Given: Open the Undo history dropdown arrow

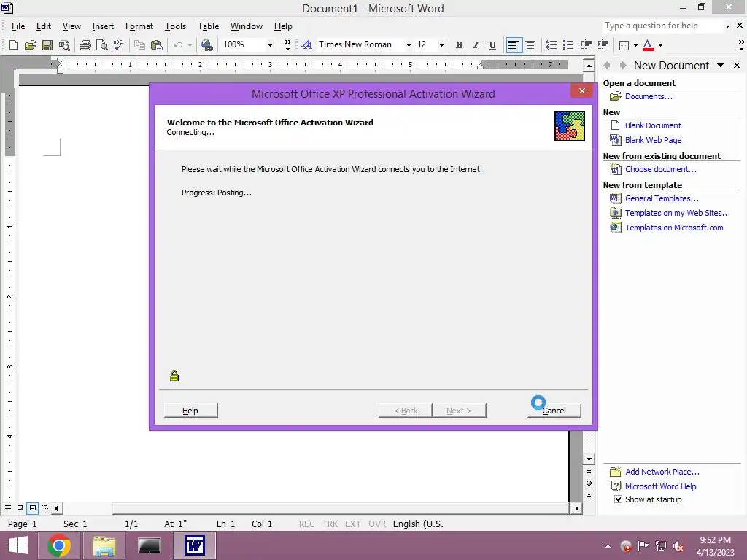Looking at the screenshot, I should click(190, 45).
